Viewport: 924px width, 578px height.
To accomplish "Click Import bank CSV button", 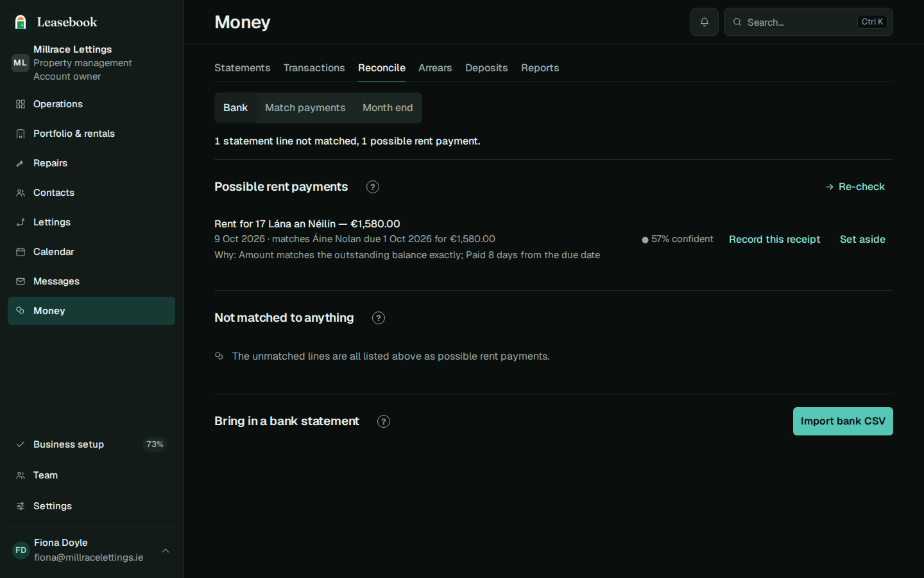I will click(x=843, y=421).
